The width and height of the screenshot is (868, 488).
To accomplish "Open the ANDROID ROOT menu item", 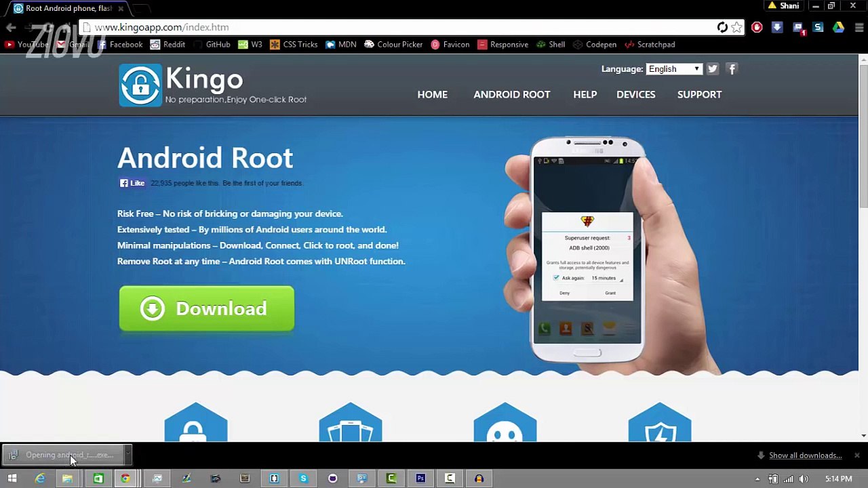I will (x=512, y=94).
